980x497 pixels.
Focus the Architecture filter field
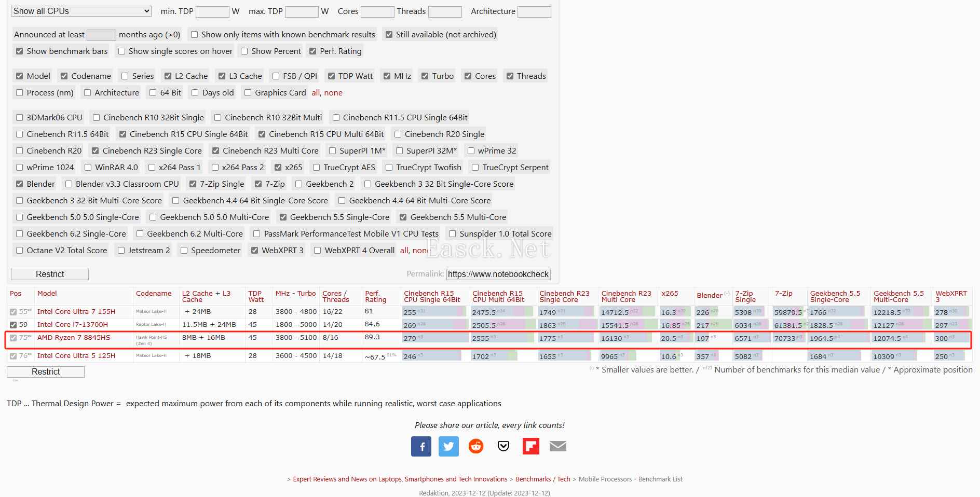pyautogui.click(x=534, y=11)
